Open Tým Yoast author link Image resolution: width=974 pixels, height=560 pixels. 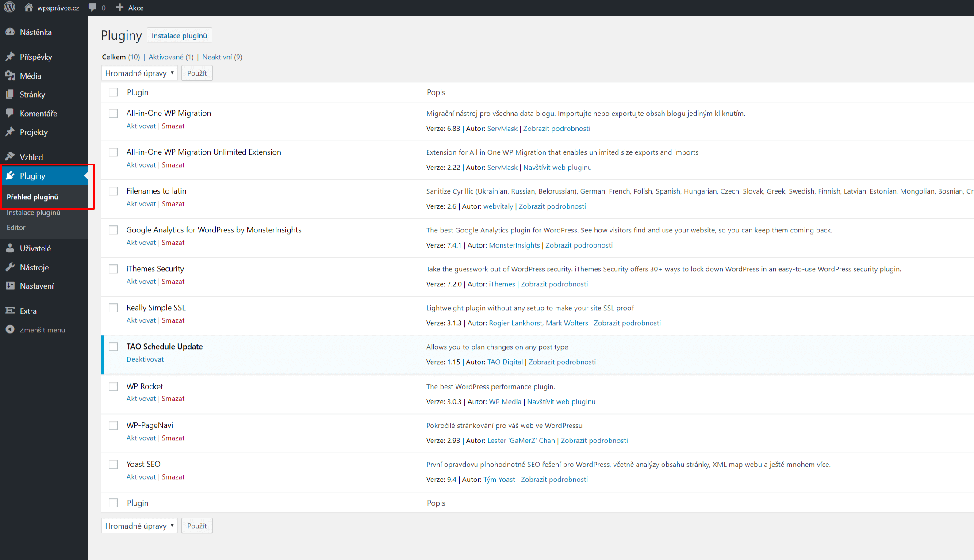tap(499, 480)
